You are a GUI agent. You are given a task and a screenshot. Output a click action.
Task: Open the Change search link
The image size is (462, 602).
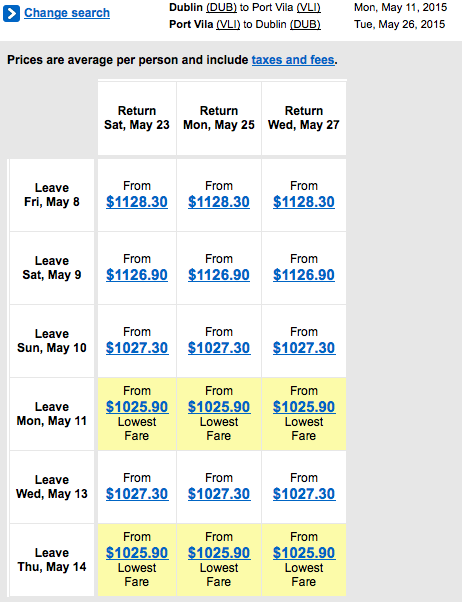[67, 13]
